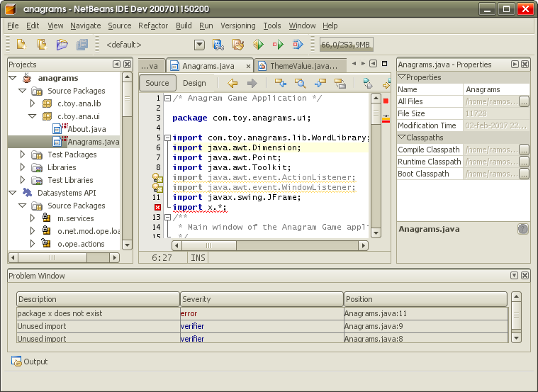Viewport: 538px width, 392px height.
Task: Click the editor Forward arrow icon
Action: point(252,83)
